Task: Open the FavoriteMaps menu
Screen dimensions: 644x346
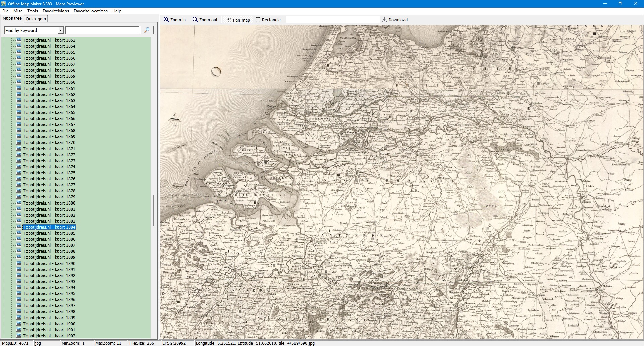Action: 56,11
